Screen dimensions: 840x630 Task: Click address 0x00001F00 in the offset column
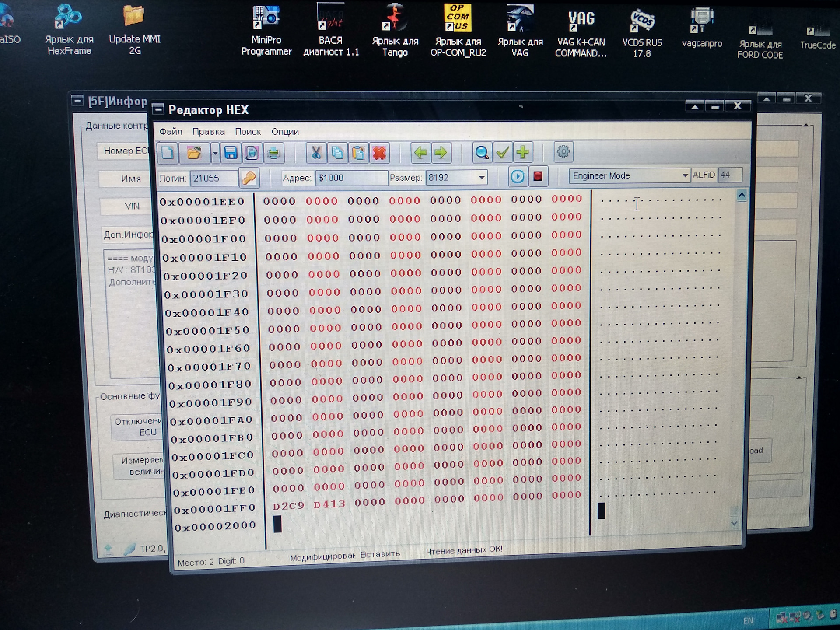pyautogui.click(x=204, y=239)
